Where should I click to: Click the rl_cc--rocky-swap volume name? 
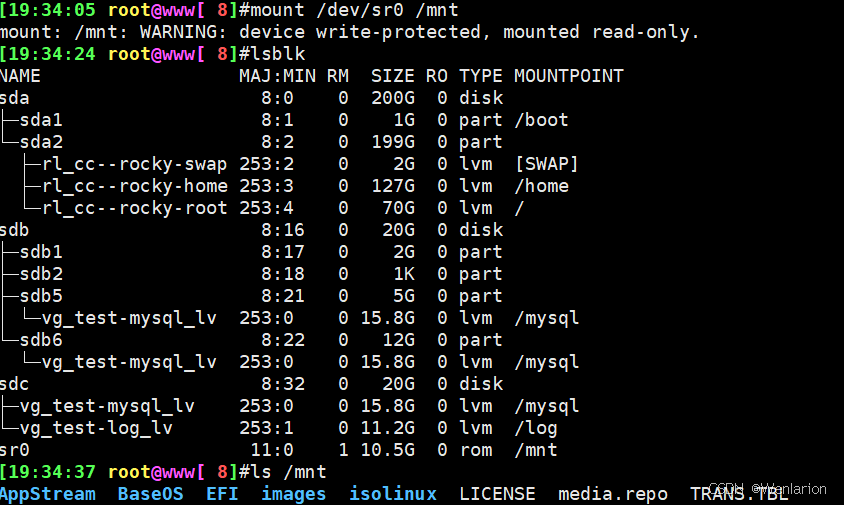click(135, 164)
